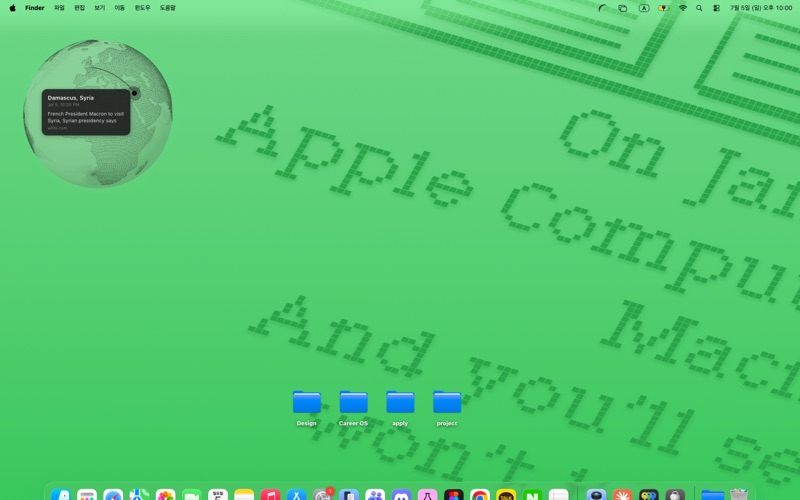This screenshot has width=800, height=500.
Task: Open the Apple menu
Action: (x=12, y=8)
